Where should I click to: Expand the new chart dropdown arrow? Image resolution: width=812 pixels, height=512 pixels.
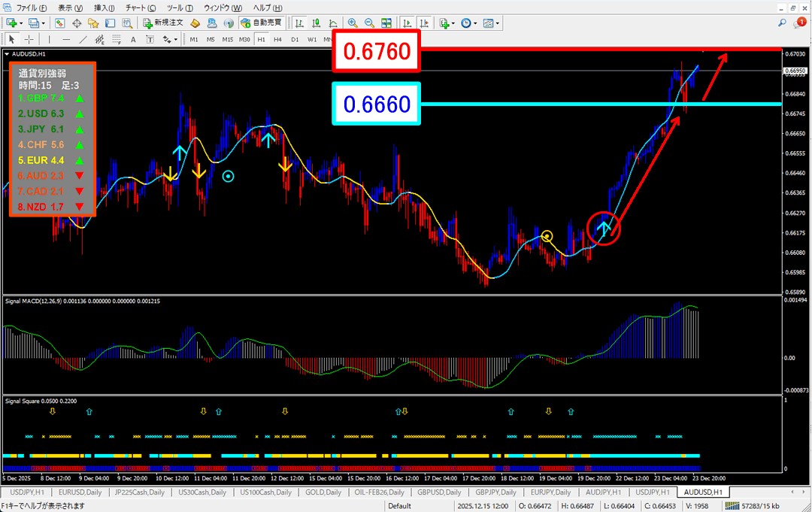tap(20, 23)
